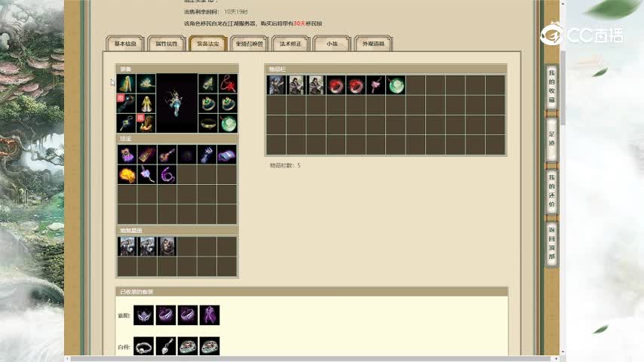Click the vertical page scrollbar
644x362 pixels.
pyautogui.click(x=563, y=88)
